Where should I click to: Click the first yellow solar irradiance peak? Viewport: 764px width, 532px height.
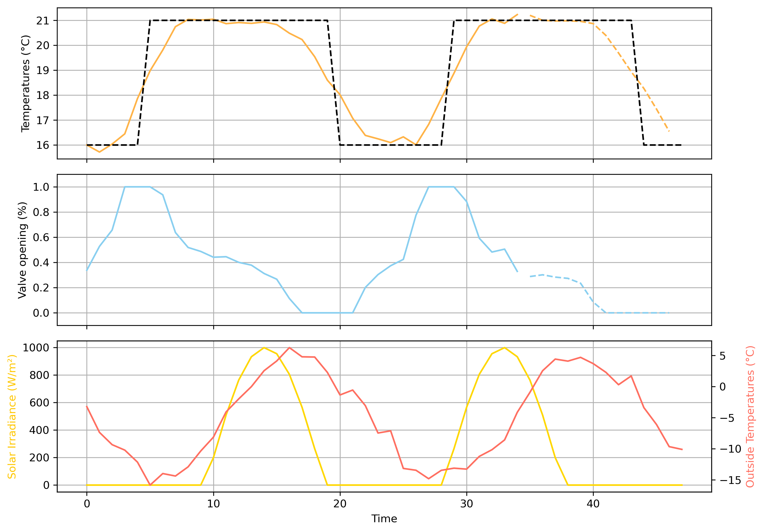(x=264, y=348)
